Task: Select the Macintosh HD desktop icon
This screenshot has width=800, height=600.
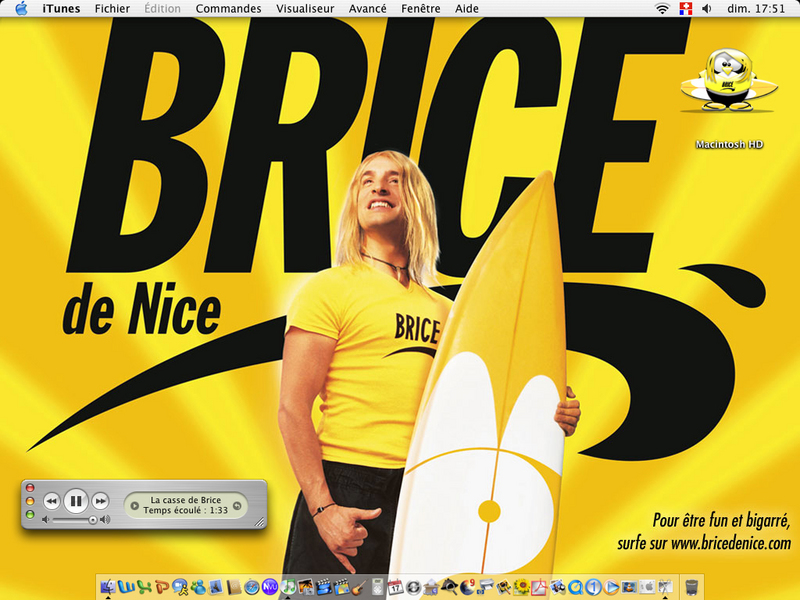Action: click(x=729, y=99)
